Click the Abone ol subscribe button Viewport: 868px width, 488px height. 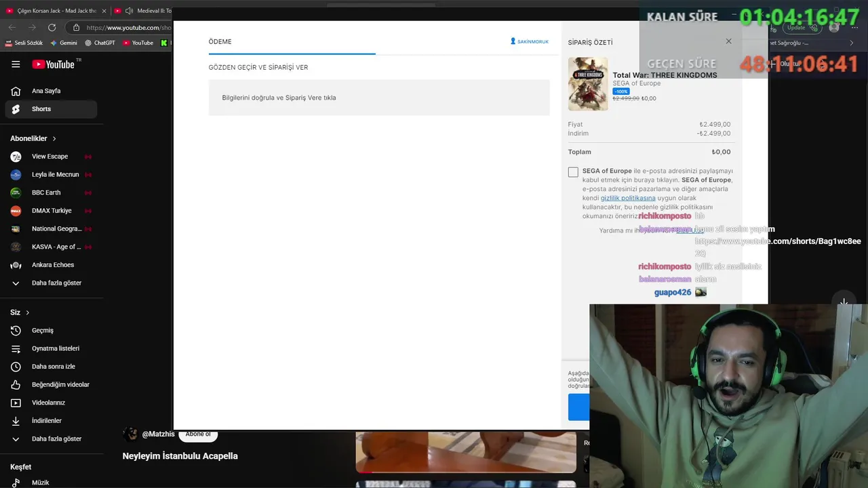coord(198,434)
